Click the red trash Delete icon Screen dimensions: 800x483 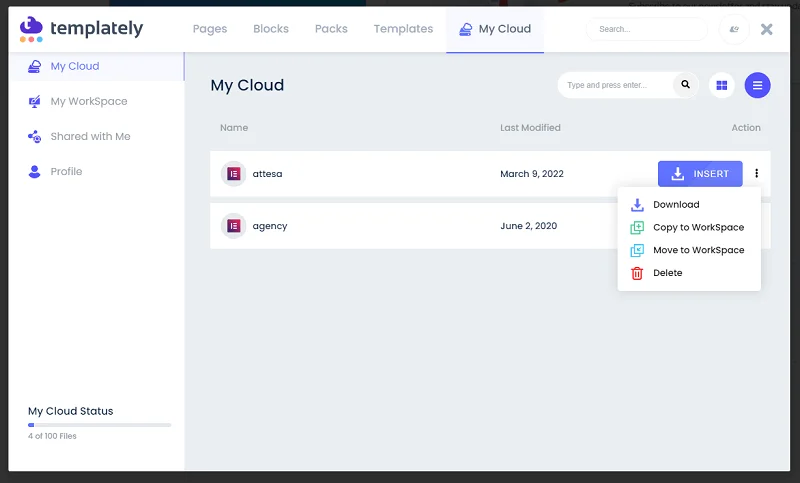point(637,273)
